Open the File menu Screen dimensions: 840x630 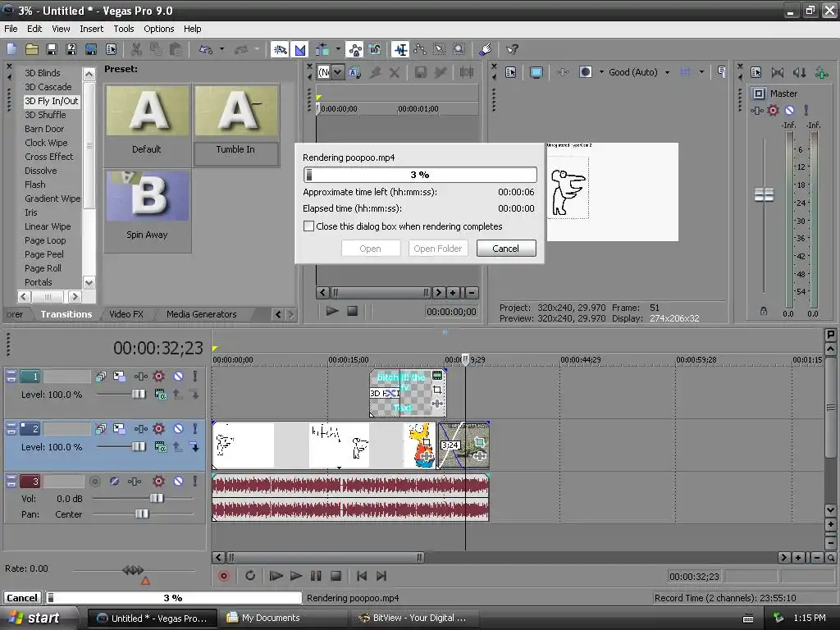(x=11, y=29)
